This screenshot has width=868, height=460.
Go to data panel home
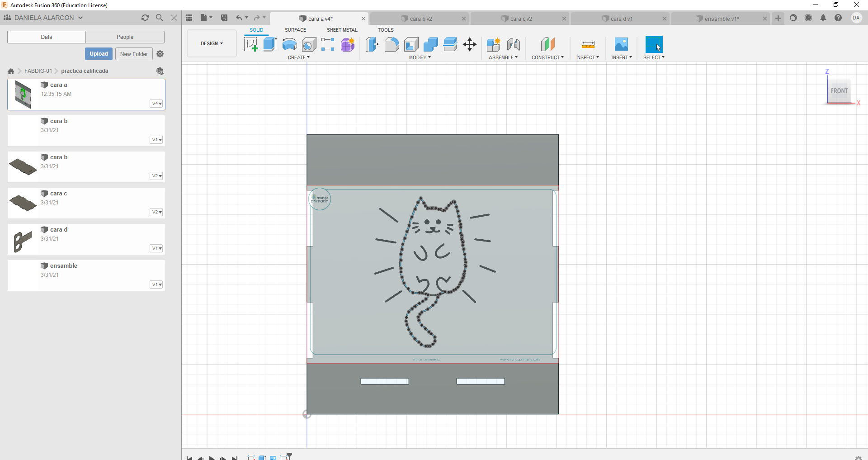click(11, 71)
